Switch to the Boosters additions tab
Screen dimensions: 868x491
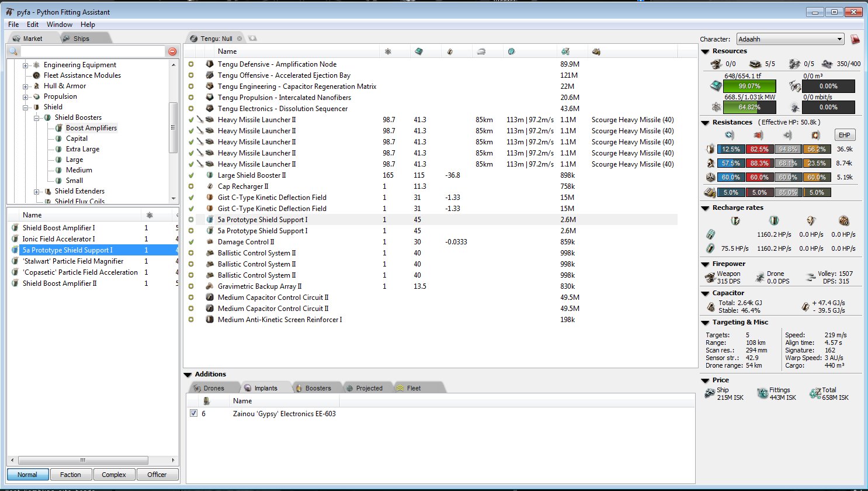(318, 388)
